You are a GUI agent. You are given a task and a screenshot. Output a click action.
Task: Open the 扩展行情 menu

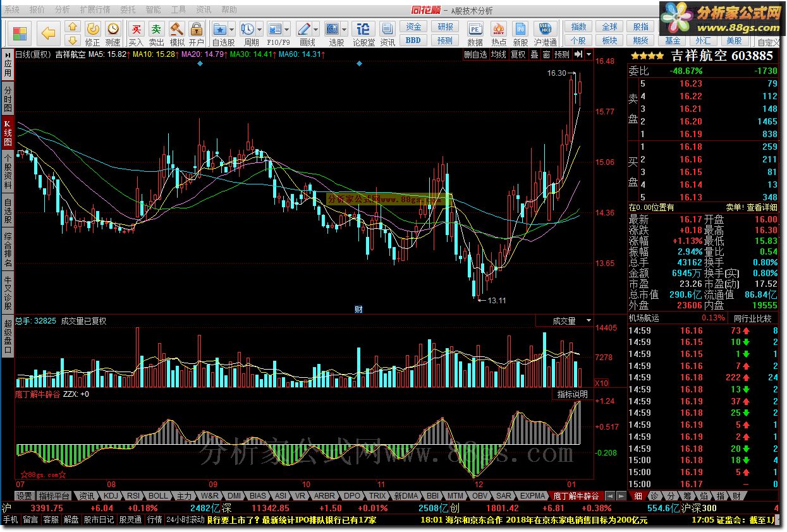95,10
